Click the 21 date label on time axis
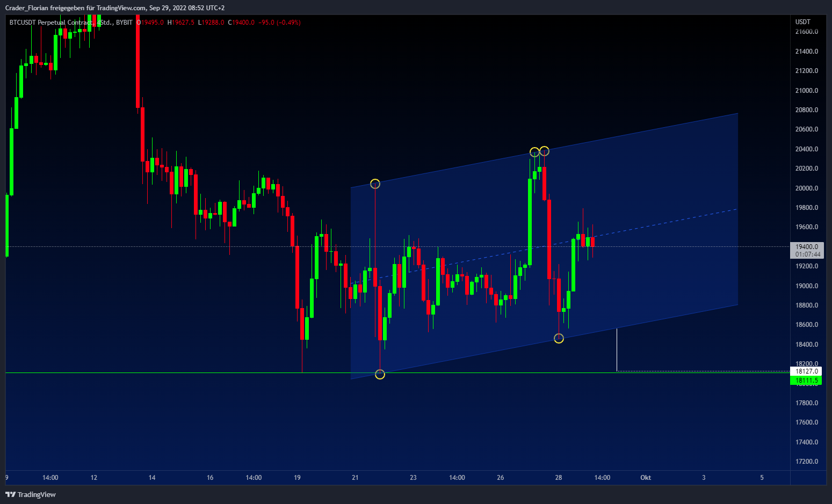 (355, 478)
